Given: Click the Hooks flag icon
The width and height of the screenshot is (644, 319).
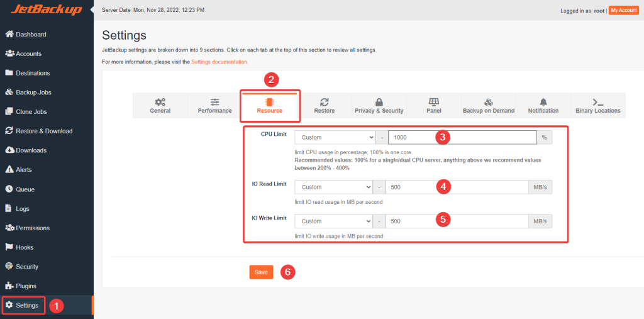Looking at the screenshot, I should (x=9, y=247).
